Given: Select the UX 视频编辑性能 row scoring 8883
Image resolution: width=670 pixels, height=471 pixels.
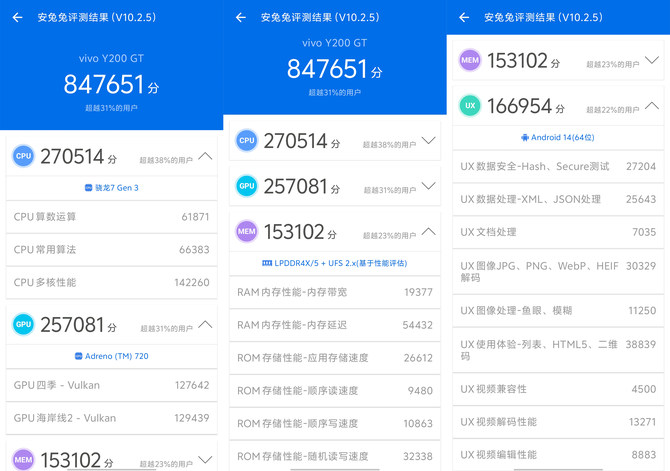Looking at the screenshot, I should [x=558, y=455].
